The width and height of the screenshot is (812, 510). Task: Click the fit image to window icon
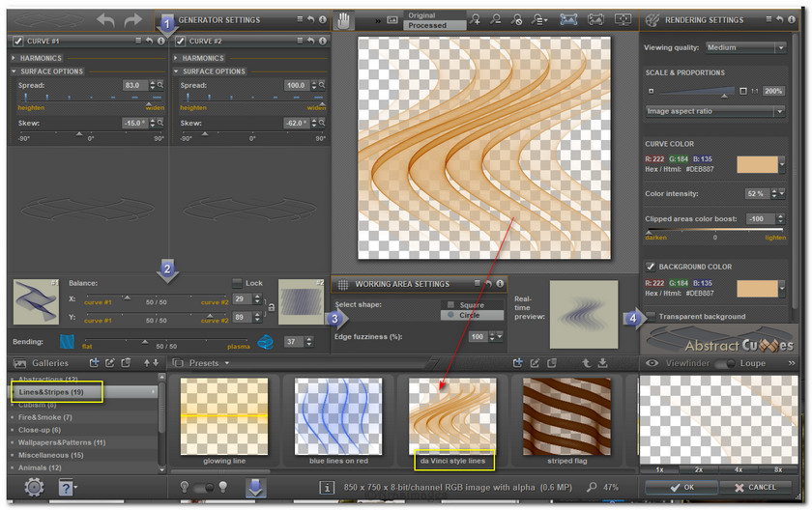[568, 20]
